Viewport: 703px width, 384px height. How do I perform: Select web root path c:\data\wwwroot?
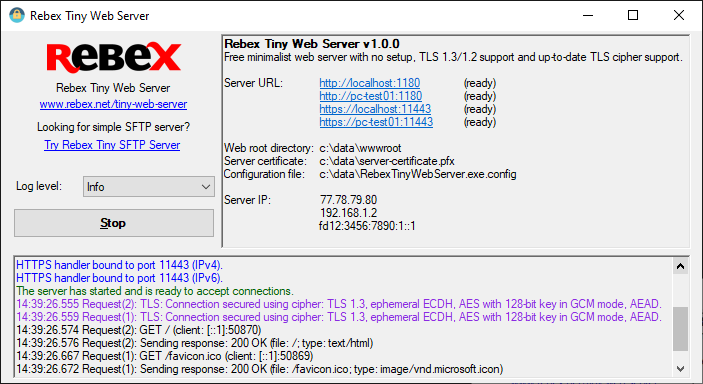(x=360, y=148)
